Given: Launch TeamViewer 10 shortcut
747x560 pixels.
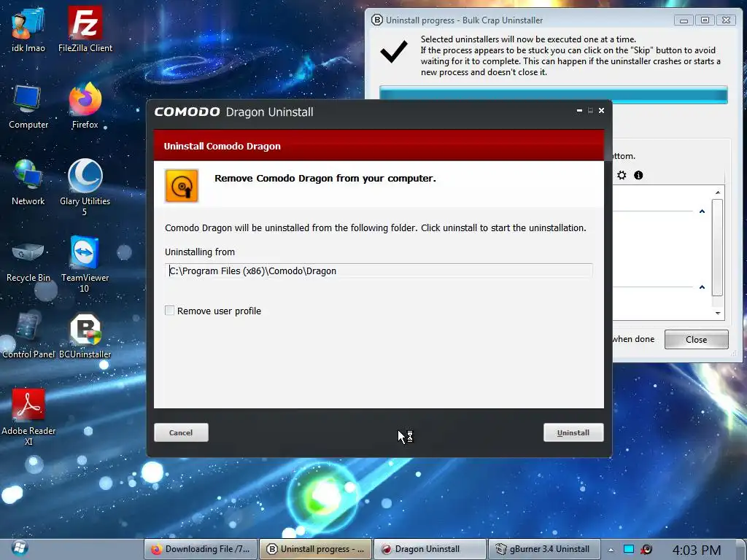Looking at the screenshot, I should [85, 264].
